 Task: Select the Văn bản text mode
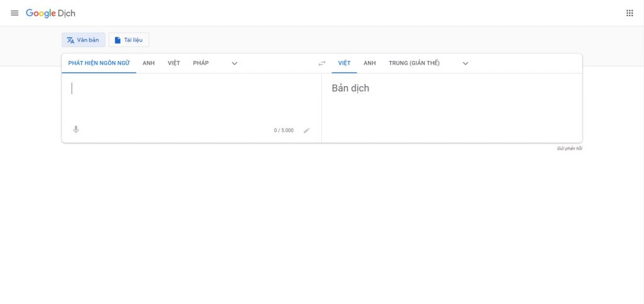83,40
